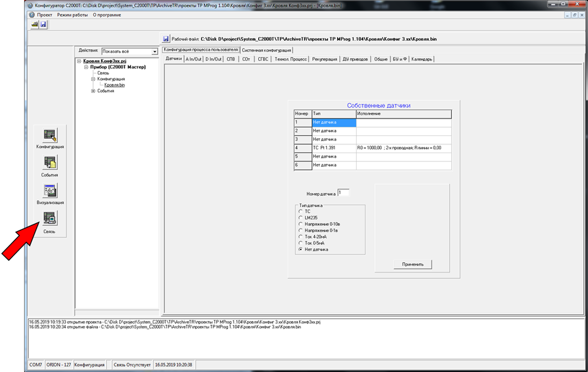Open the Визуализация sidebar icon

tap(50, 191)
